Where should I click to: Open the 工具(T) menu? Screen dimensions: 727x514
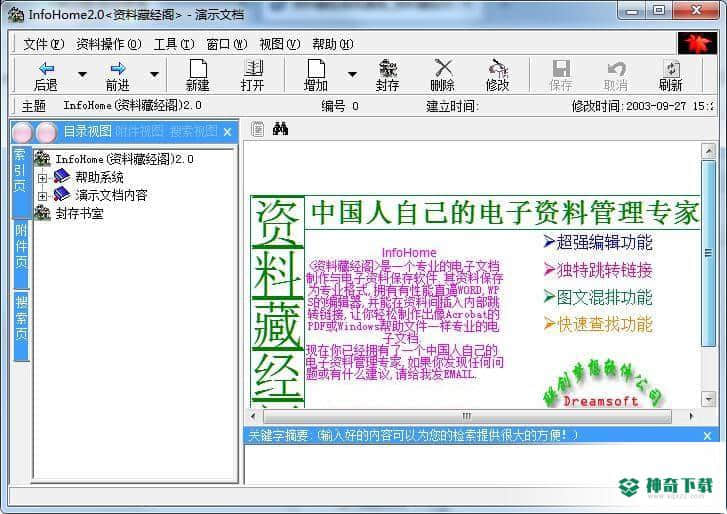click(x=174, y=44)
